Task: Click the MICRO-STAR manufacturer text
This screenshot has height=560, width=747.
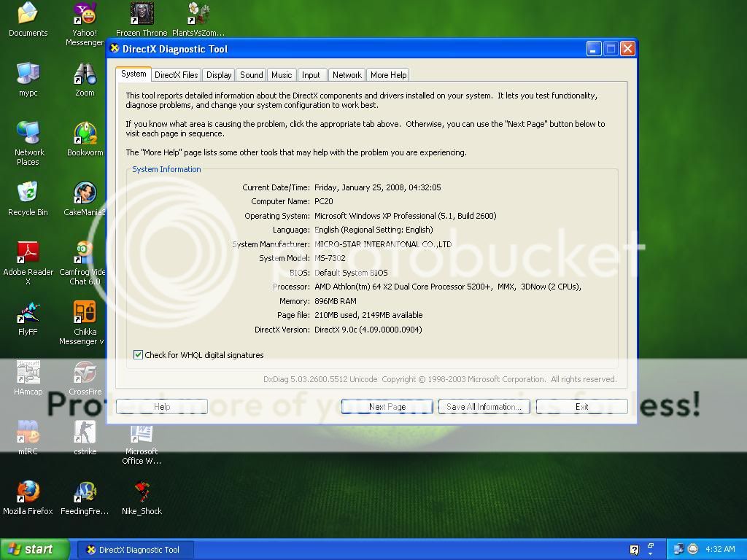Action: click(x=383, y=244)
